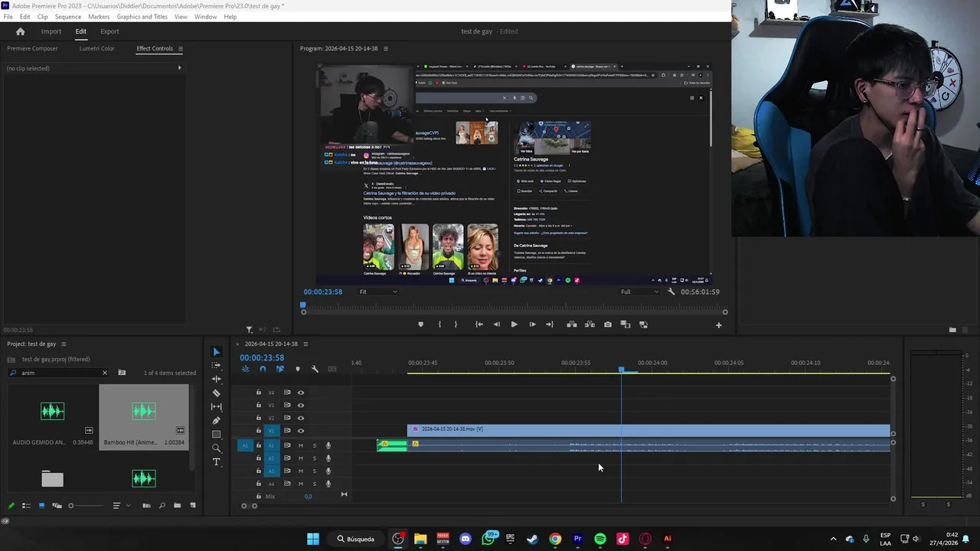980x551 pixels.
Task: Open the Sequence menu
Action: pos(68,17)
